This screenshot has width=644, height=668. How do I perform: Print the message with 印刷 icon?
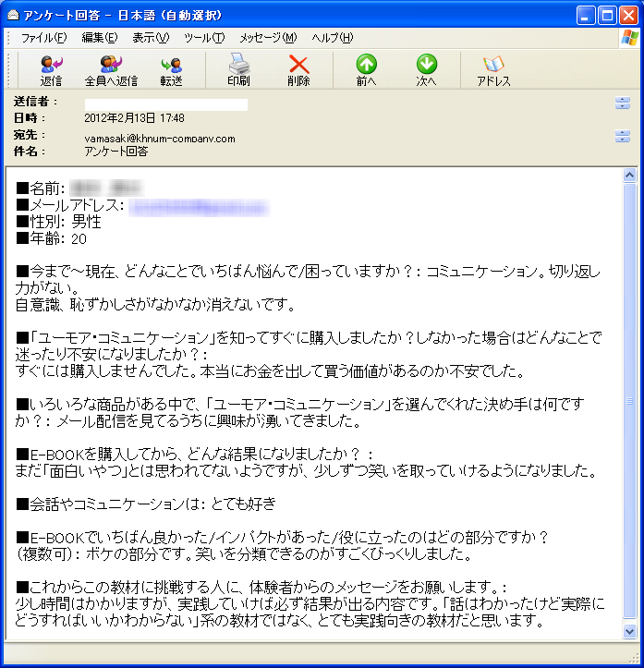coord(238,70)
